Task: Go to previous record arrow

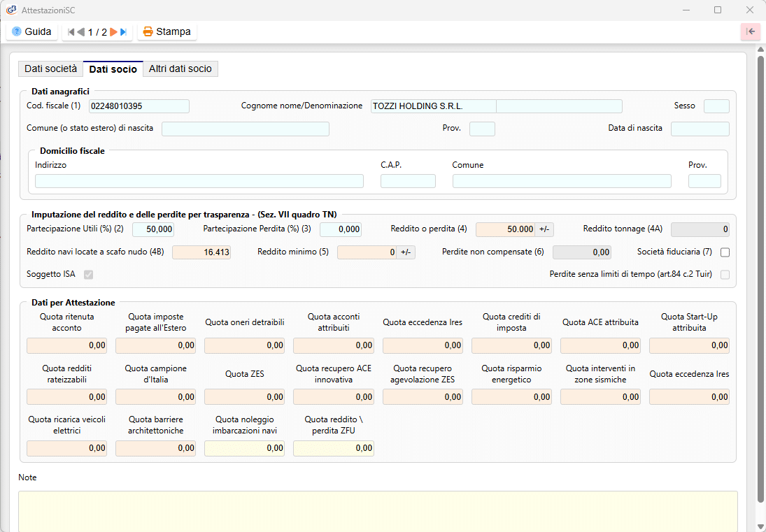Action: click(x=80, y=32)
